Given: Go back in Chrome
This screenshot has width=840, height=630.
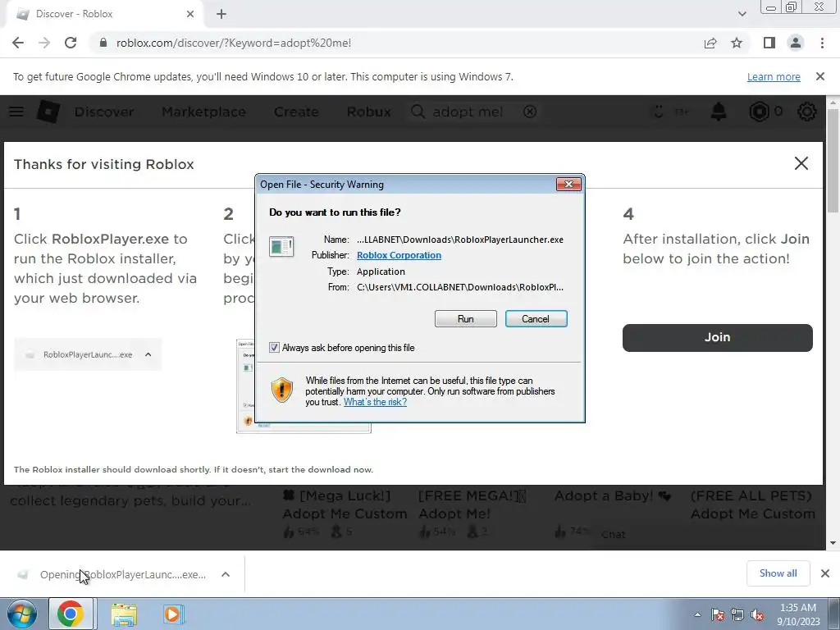Looking at the screenshot, I should point(18,43).
